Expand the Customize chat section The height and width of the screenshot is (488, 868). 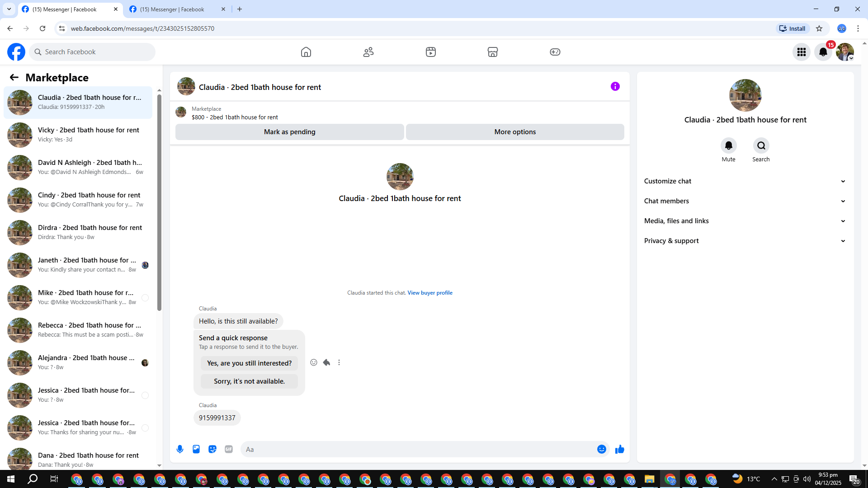(x=744, y=181)
